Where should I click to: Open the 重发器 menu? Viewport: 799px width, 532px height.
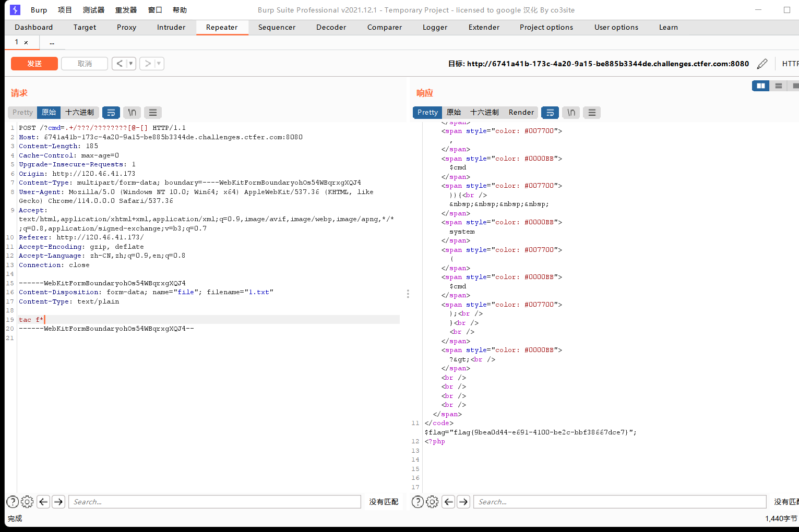[x=126, y=10]
